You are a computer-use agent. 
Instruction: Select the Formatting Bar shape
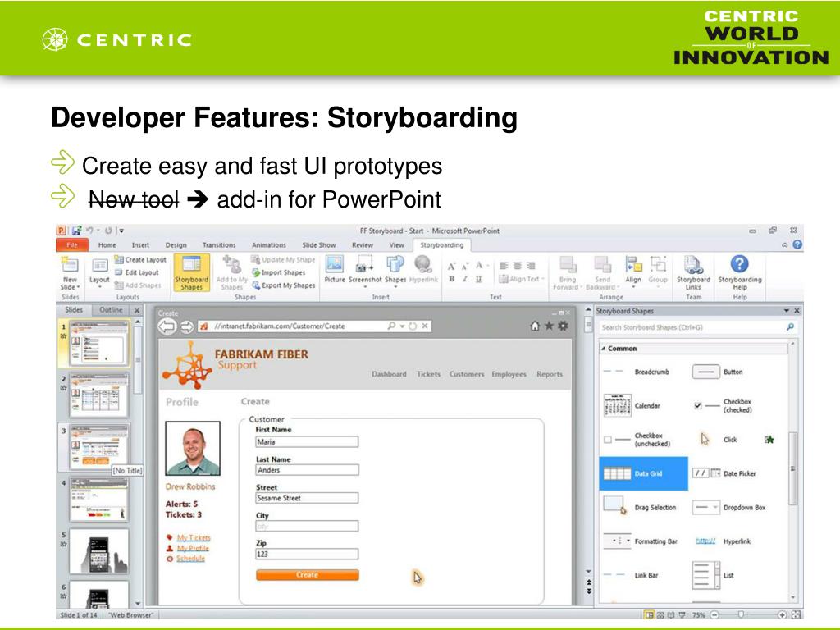click(640, 541)
